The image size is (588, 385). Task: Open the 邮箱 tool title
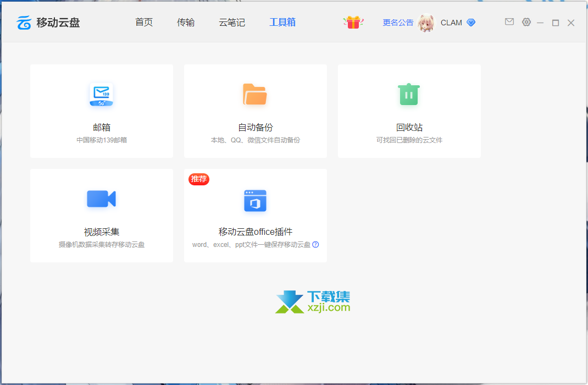[x=102, y=128]
